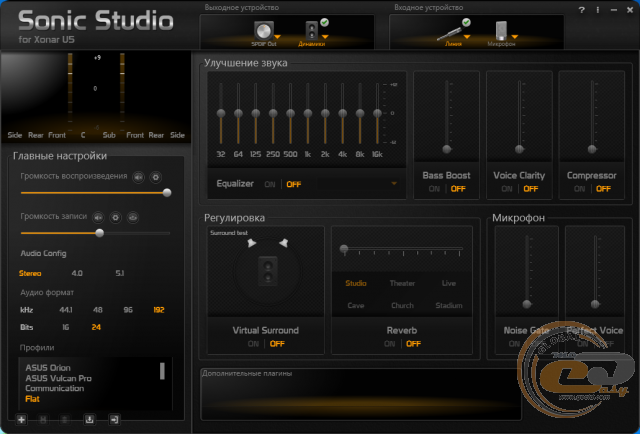Choose the Studio reverb preset
The image size is (640, 434).
[356, 283]
